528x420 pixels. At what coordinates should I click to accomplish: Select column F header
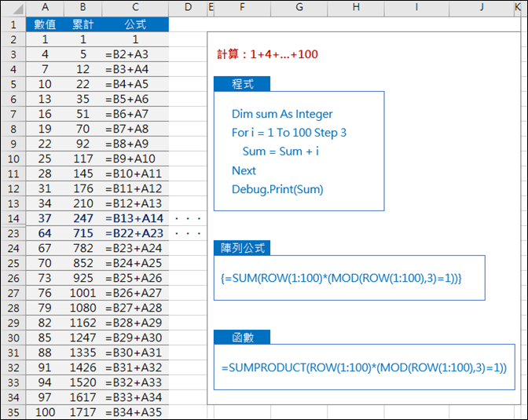point(242,7)
